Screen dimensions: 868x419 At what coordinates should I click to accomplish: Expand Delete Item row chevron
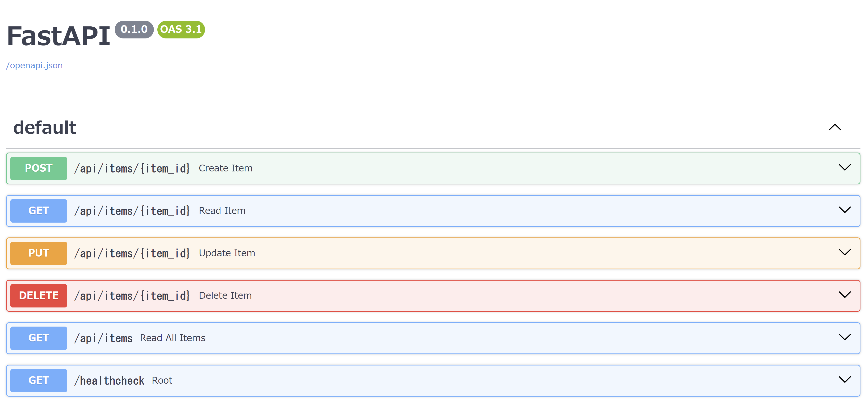tap(844, 295)
